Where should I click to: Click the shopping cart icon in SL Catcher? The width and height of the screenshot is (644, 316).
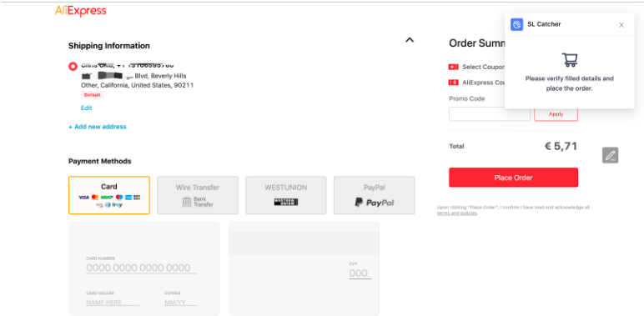[x=570, y=60]
